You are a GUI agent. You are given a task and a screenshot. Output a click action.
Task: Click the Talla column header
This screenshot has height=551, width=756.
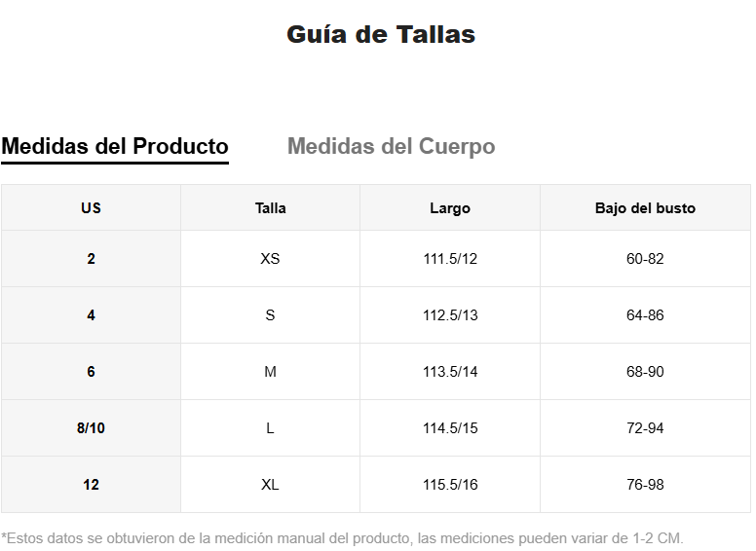pos(270,208)
